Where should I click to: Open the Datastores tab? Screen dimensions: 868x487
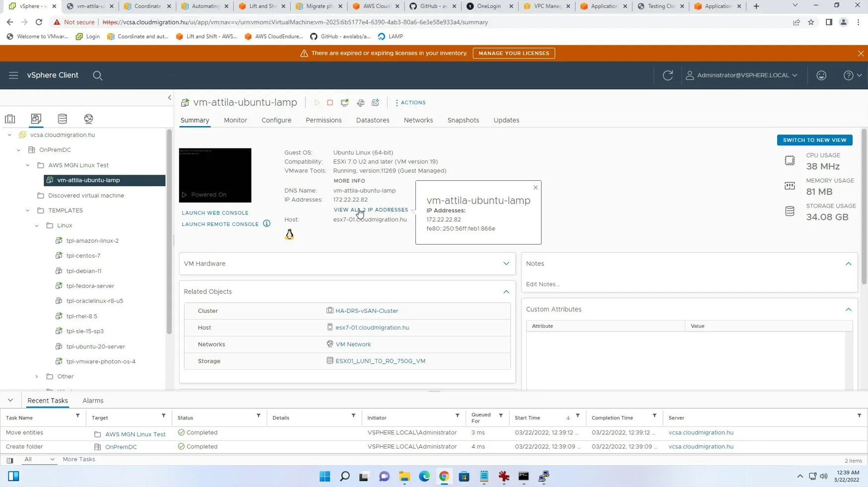tap(373, 120)
